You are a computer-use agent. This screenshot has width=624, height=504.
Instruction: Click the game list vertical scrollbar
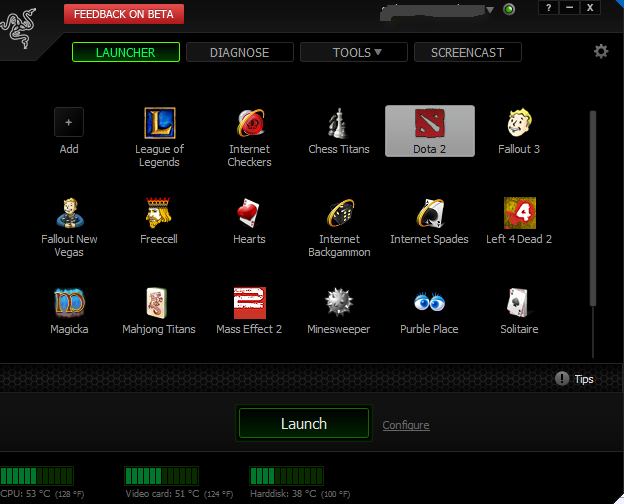pos(593,208)
